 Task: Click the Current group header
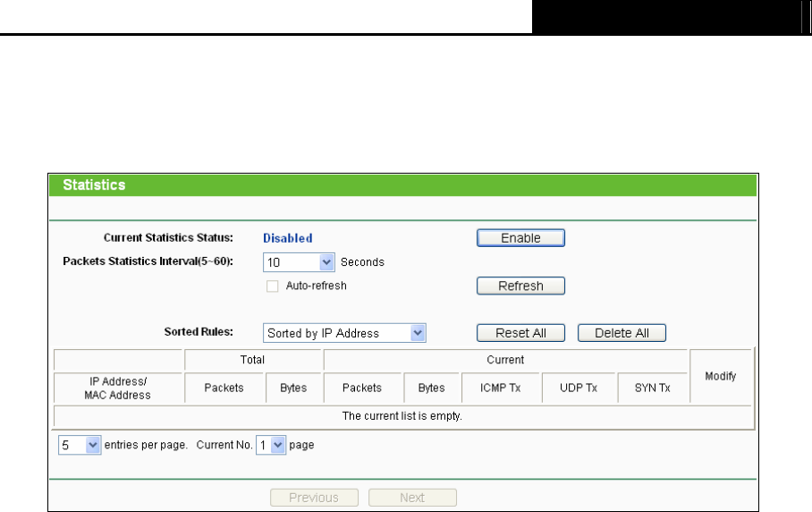click(505, 360)
